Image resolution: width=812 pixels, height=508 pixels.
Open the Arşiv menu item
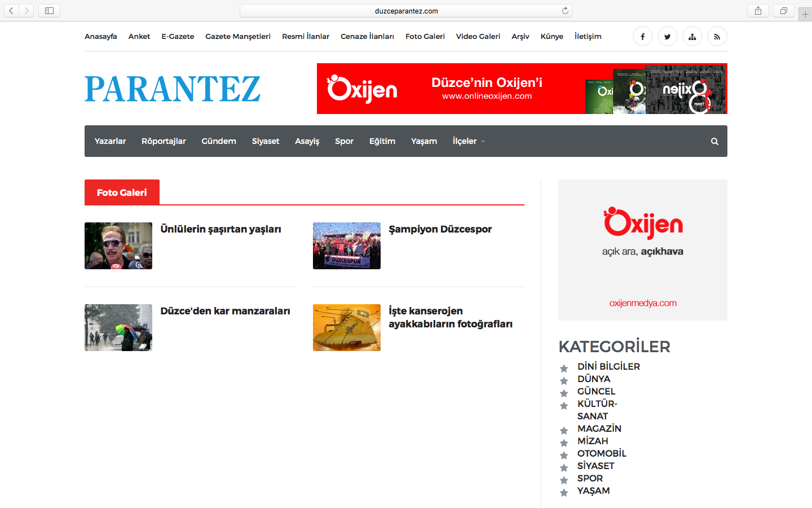tap(520, 37)
